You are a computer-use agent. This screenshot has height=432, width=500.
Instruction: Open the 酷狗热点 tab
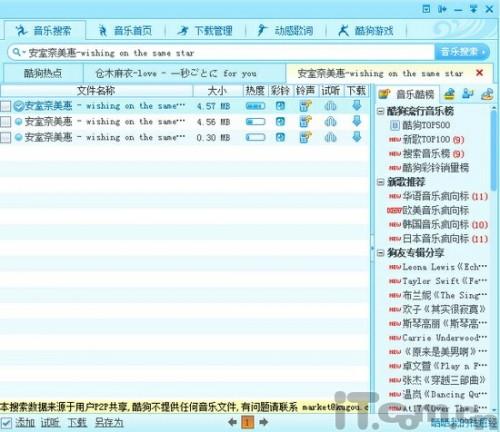coord(43,73)
